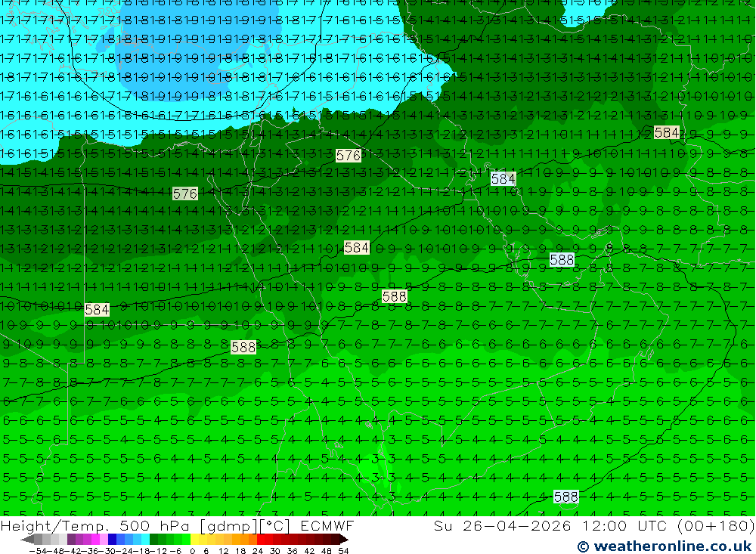The width and height of the screenshot is (756, 554).
Task: Click the '54' legend value
Action: coord(343,551)
